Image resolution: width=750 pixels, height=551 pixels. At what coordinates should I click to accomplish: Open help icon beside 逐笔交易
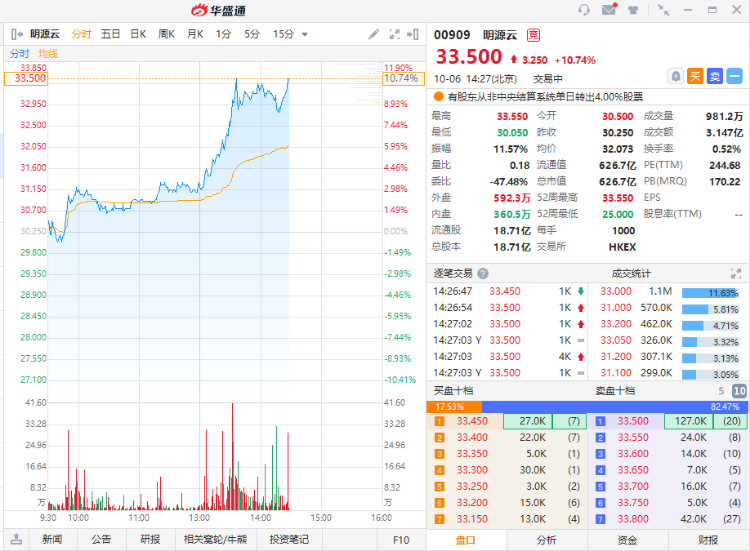(483, 274)
